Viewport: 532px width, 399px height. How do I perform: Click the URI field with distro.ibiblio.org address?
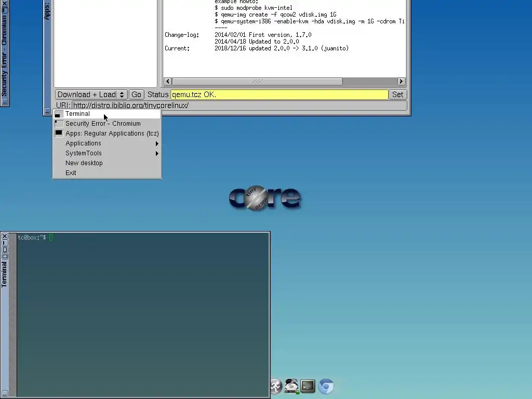[x=239, y=105]
